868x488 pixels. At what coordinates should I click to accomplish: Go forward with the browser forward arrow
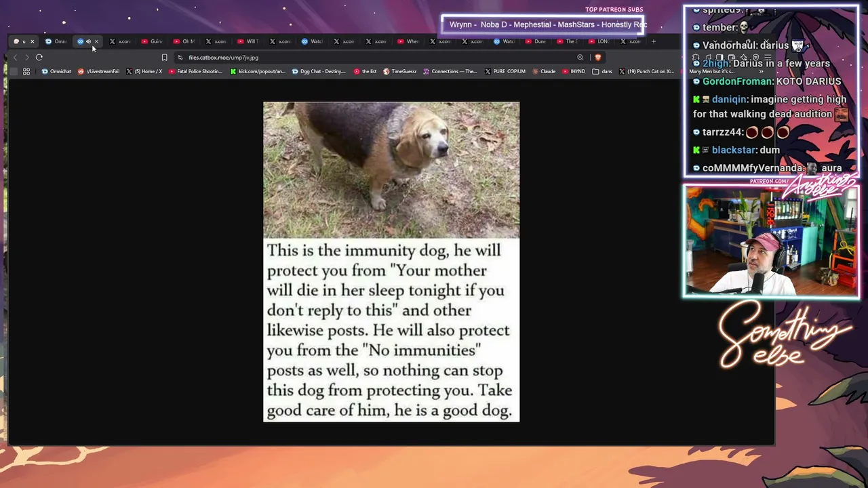tap(26, 58)
